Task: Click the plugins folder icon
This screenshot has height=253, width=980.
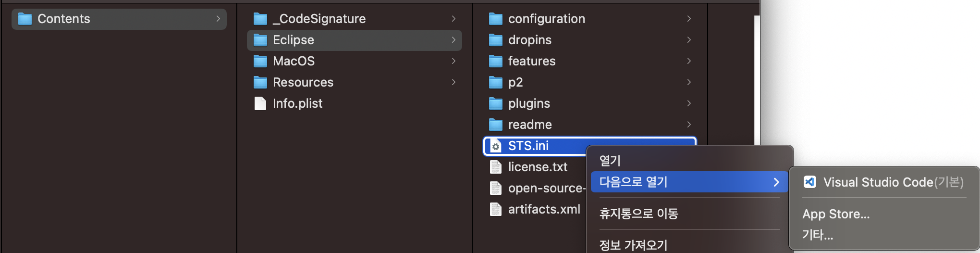Action: click(x=496, y=103)
